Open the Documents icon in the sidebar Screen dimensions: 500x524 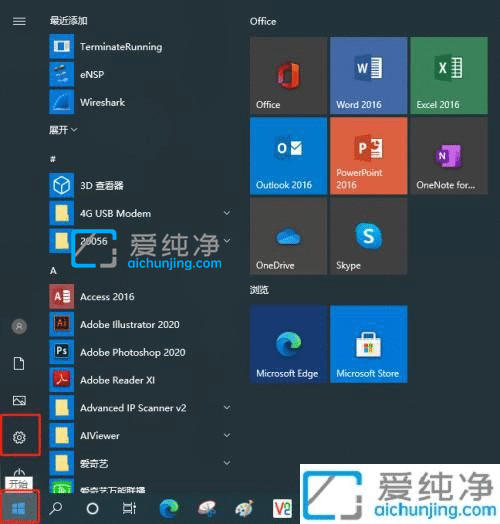19,364
